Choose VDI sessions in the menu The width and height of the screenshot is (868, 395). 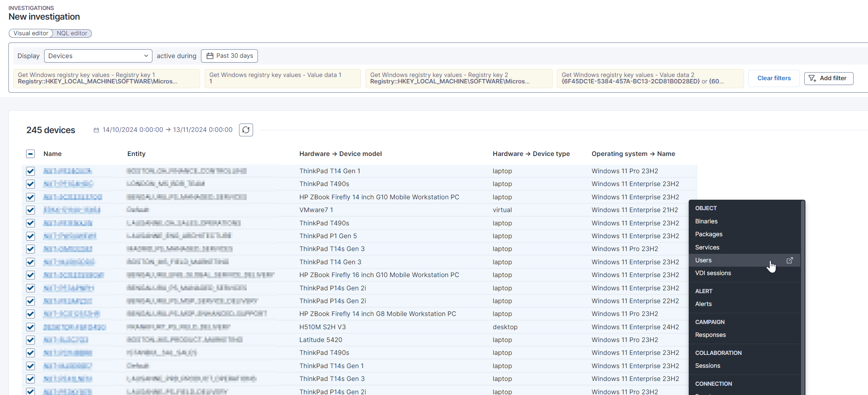[713, 273]
